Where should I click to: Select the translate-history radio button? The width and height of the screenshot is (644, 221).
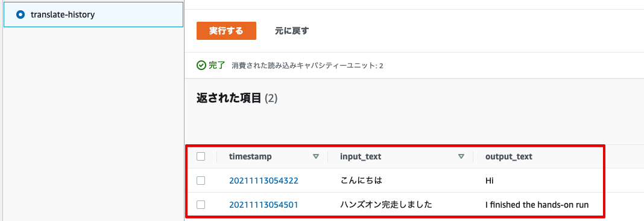pos(20,15)
